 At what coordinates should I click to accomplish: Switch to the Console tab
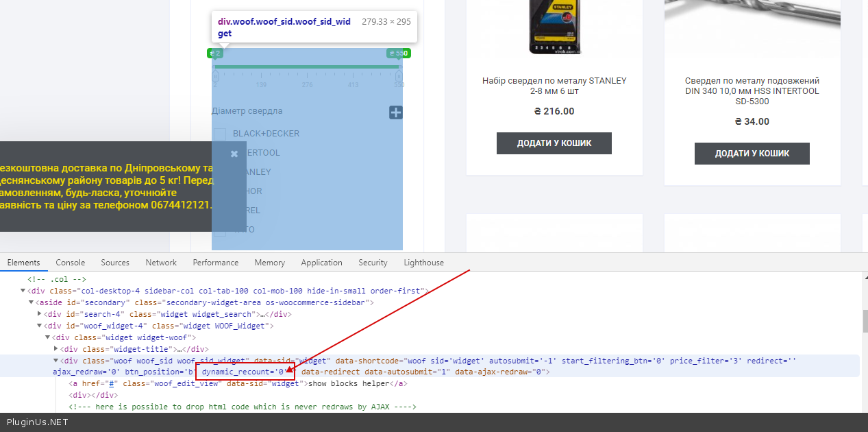tap(71, 263)
